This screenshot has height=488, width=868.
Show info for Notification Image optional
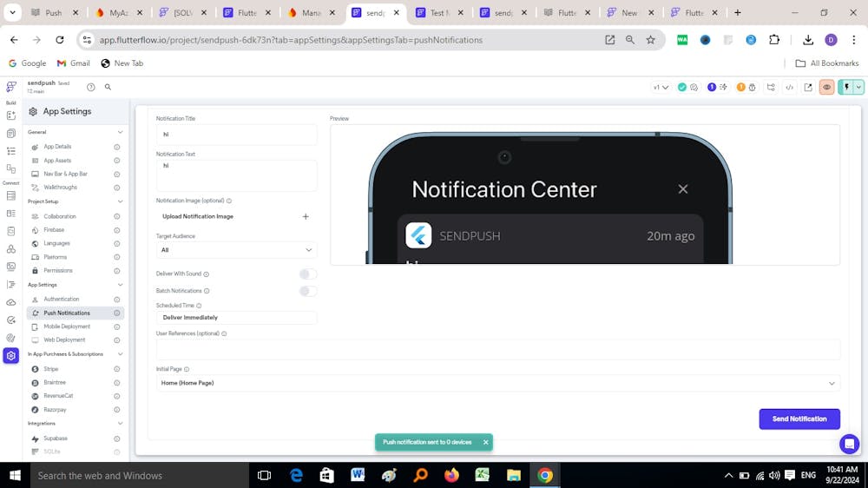pos(229,201)
